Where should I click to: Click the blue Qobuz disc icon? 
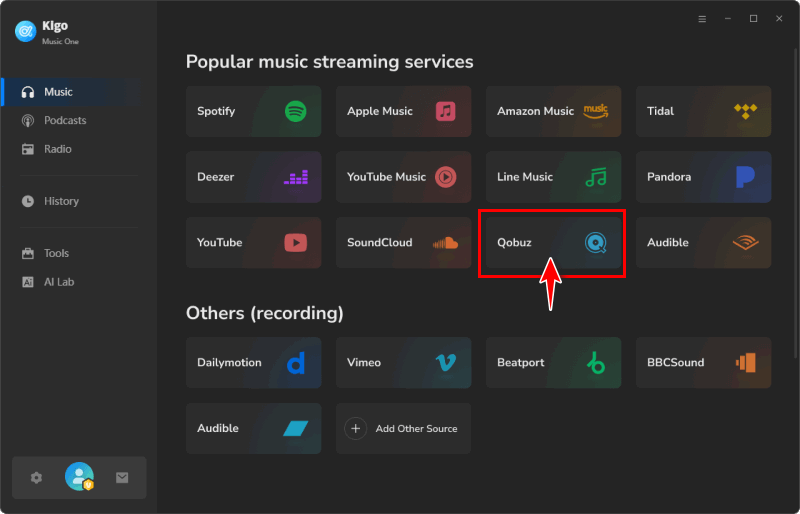pos(595,243)
